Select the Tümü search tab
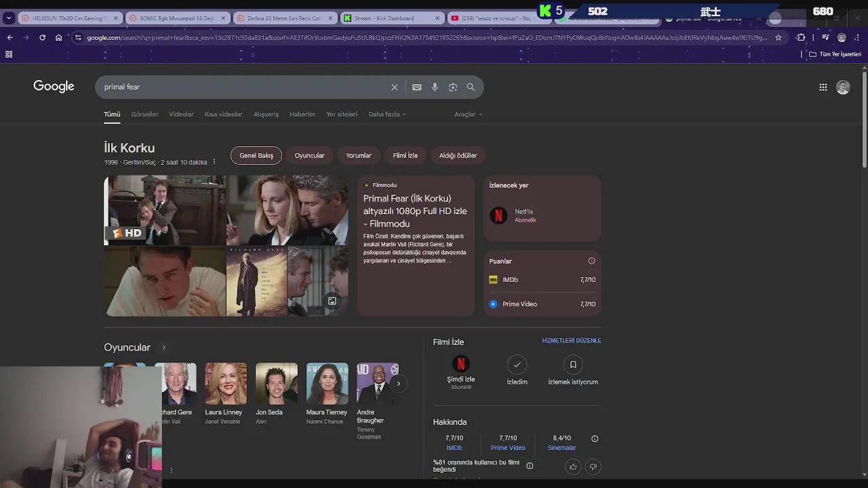Image resolution: width=868 pixels, height=488 pixels. 112,114
